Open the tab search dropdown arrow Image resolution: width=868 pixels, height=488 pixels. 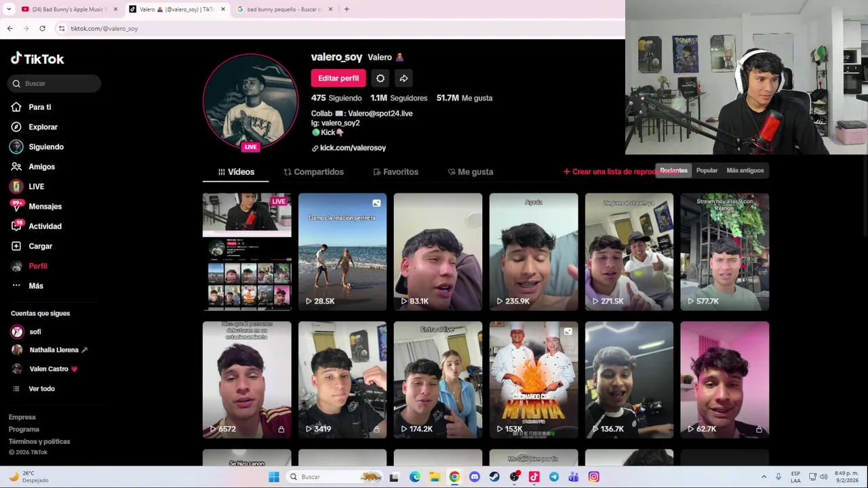[x=9, y=9]
